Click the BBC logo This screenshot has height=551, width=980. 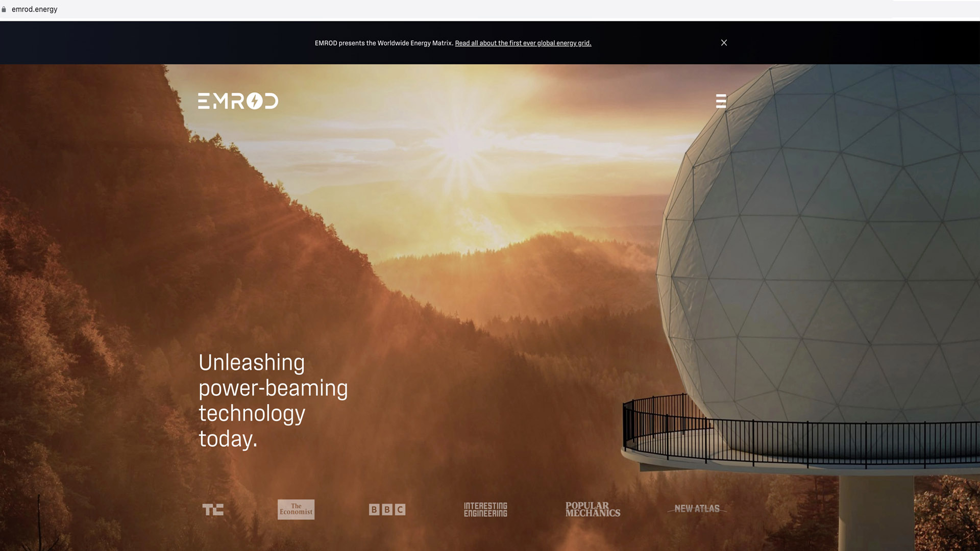click(387, 509)
